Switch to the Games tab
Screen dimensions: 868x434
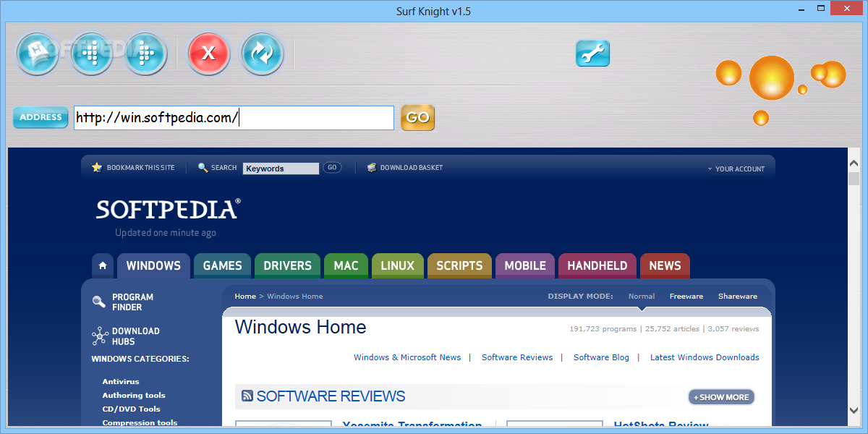click(x=223, y=265)
